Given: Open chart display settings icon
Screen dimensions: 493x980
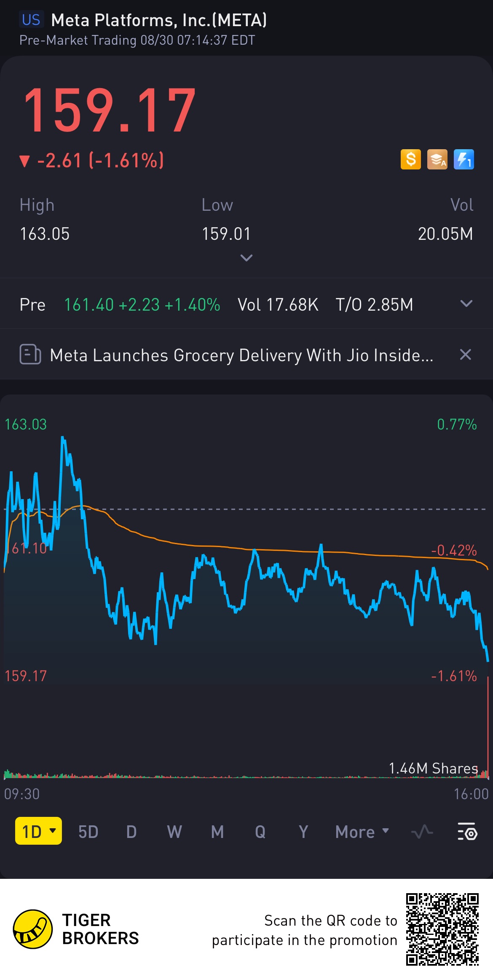Looking at the screenshot, I should (467, 831).
